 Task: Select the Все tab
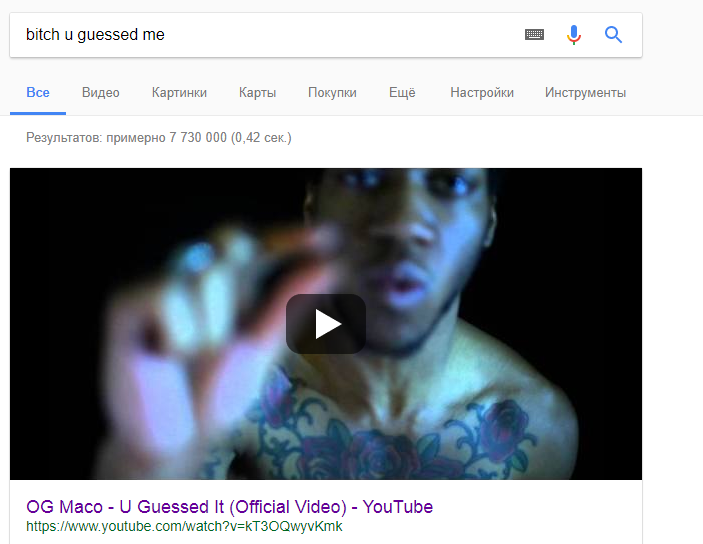point(38,93)
